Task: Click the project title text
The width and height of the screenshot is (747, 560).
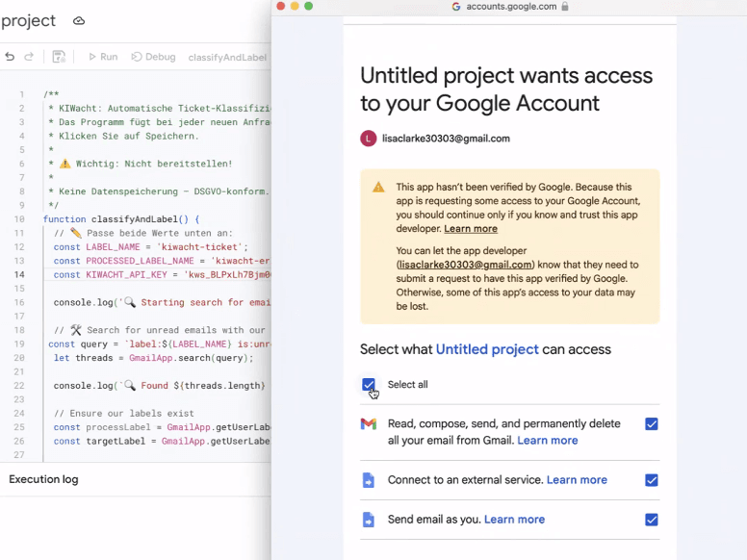Action: (28, 20)
